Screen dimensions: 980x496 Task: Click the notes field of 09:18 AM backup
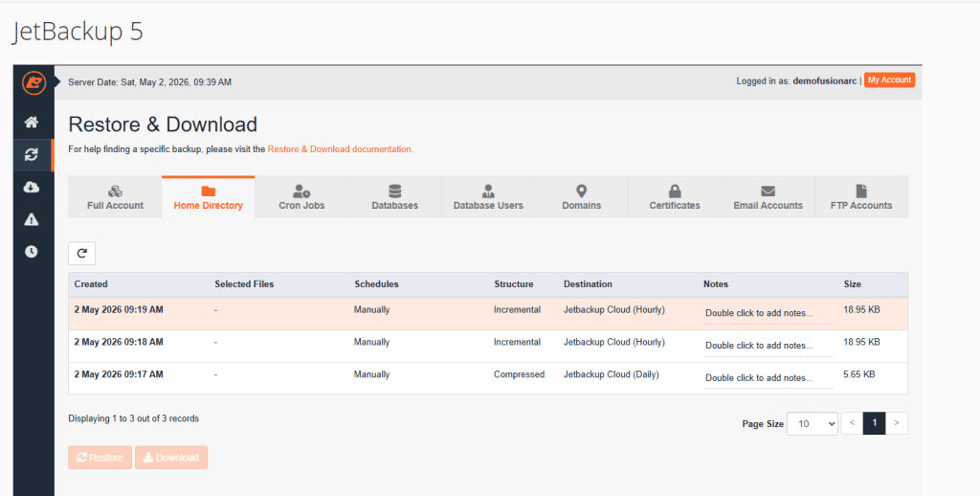tap(768, 346)
